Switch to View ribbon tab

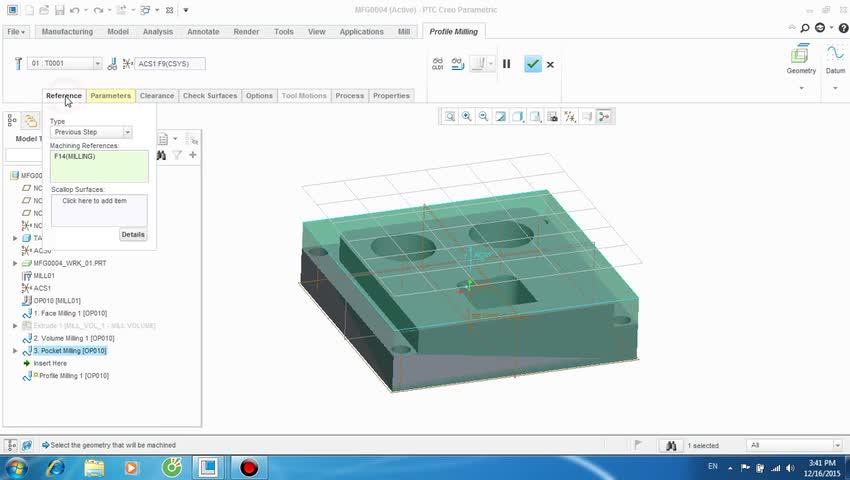coord(317,32)
